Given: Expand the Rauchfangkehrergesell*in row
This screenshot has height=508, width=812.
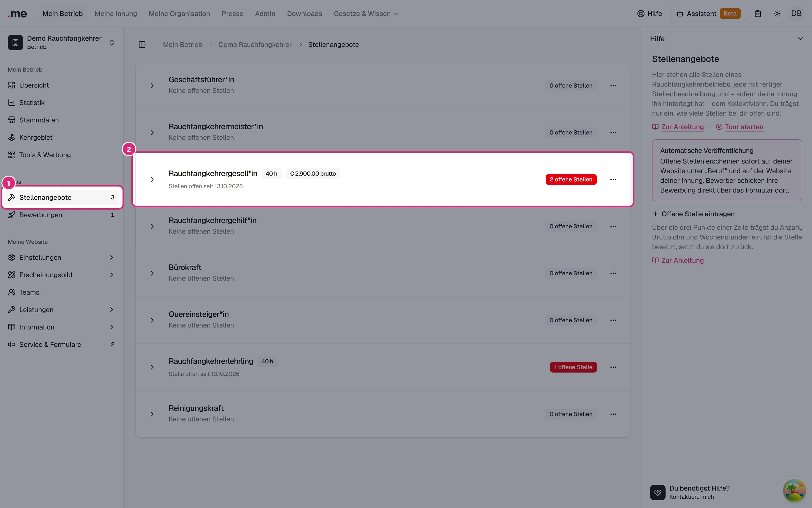Looking at the screenshot, I should pos(152,179).
